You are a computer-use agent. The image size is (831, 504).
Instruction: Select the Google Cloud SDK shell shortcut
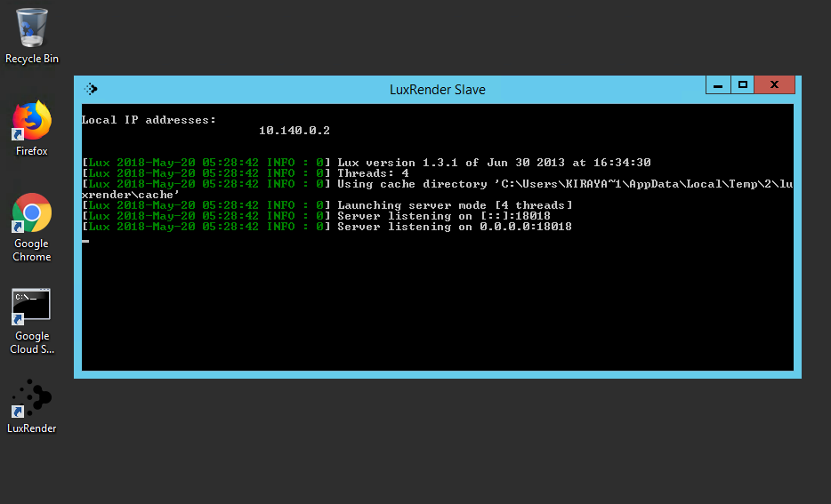pyautogui.click(x=32, y=321)
